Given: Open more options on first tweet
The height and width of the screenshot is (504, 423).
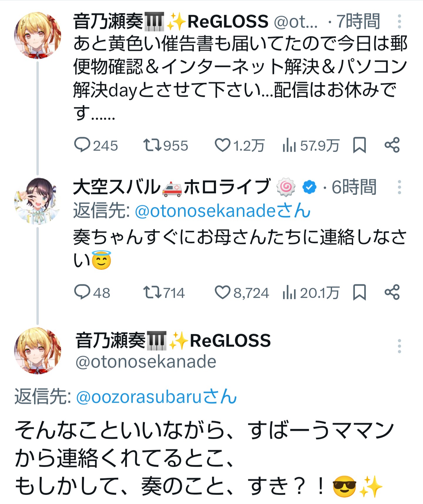Looking at the screenshot, I should [x=399, y=21].
